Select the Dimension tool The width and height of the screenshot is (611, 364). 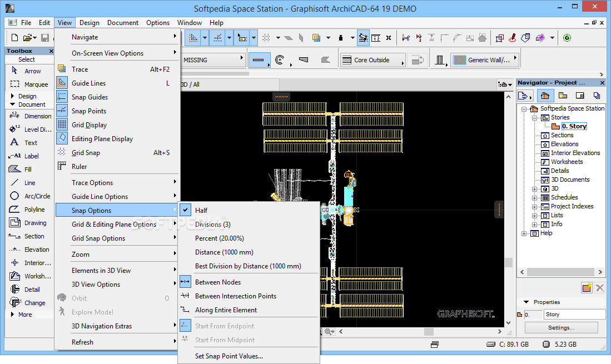click(x=29, y=116)
